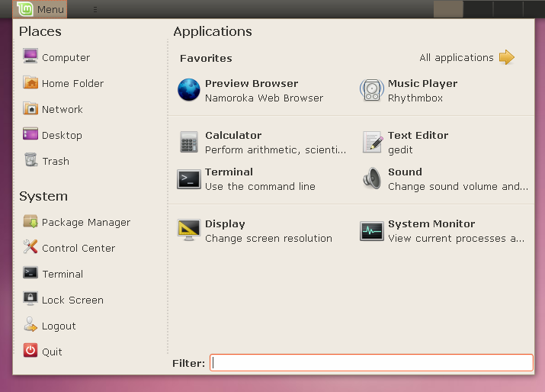Click 'Change screen resolution' description

point(268,238)
